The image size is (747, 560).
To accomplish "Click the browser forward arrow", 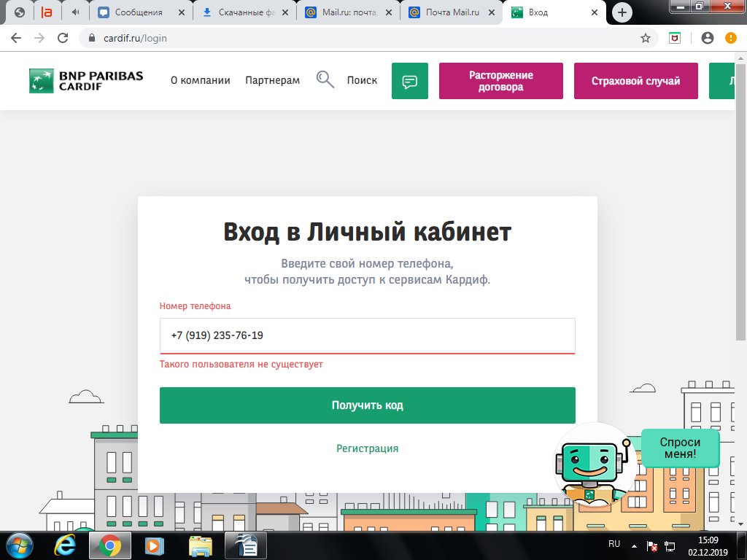I will 39,38.
